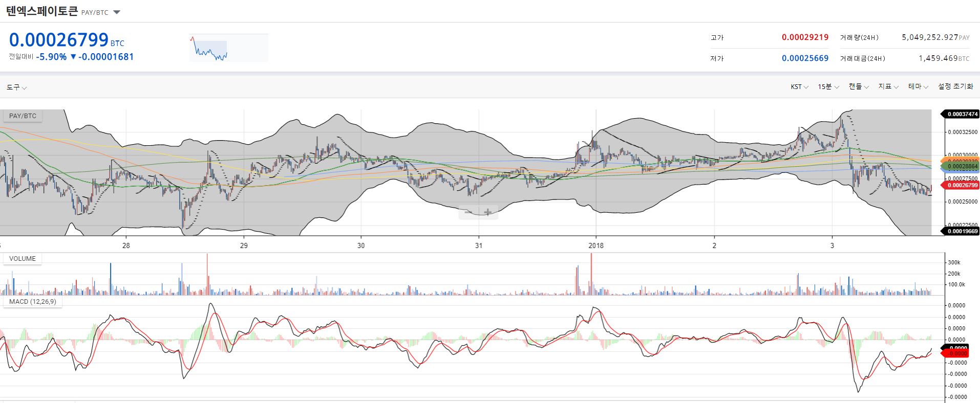Screen dimensions: 980x403
Task: Click the 0.00019669 bottom price axis tag
Action: [961, 231]
